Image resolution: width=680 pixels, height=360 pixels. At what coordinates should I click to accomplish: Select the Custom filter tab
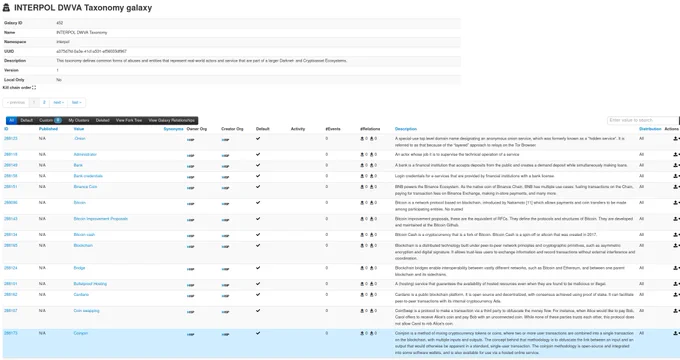pos(50,120)
